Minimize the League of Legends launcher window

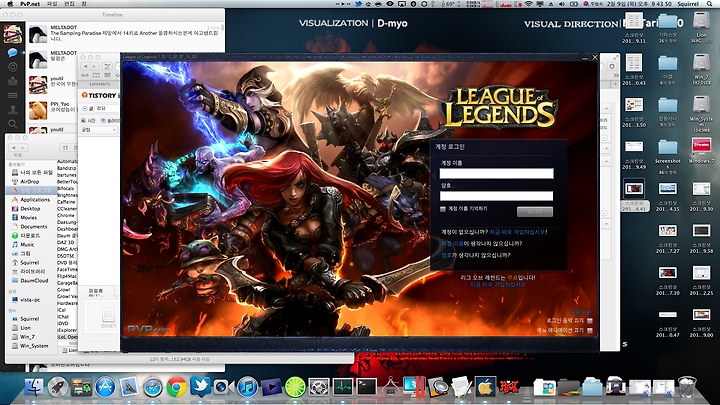585,58
